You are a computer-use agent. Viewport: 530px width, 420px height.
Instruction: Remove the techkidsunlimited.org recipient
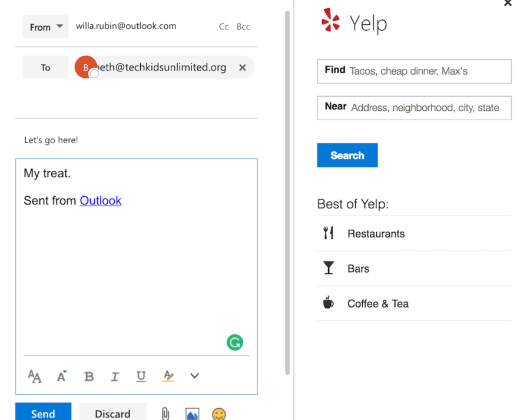point(243,68)
